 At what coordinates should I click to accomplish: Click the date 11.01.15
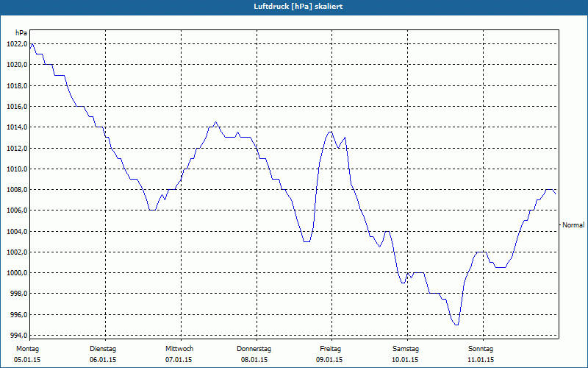[481, 360]
